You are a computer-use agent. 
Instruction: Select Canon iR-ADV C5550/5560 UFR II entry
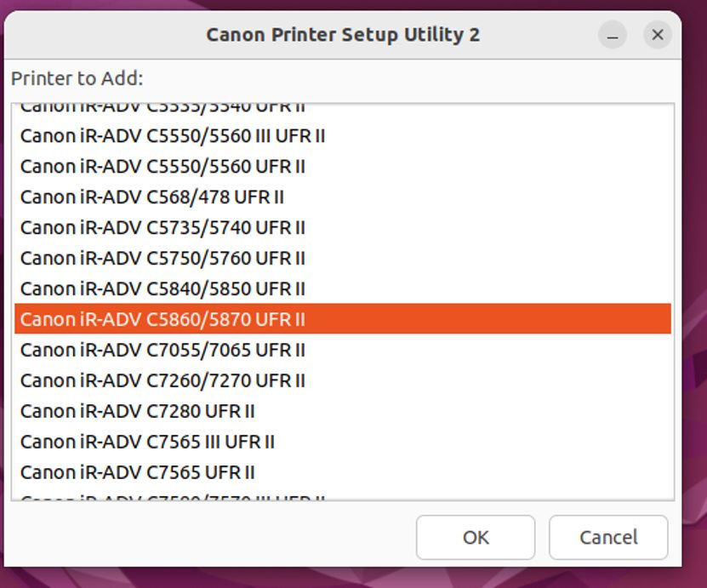(x=162, y=167)
